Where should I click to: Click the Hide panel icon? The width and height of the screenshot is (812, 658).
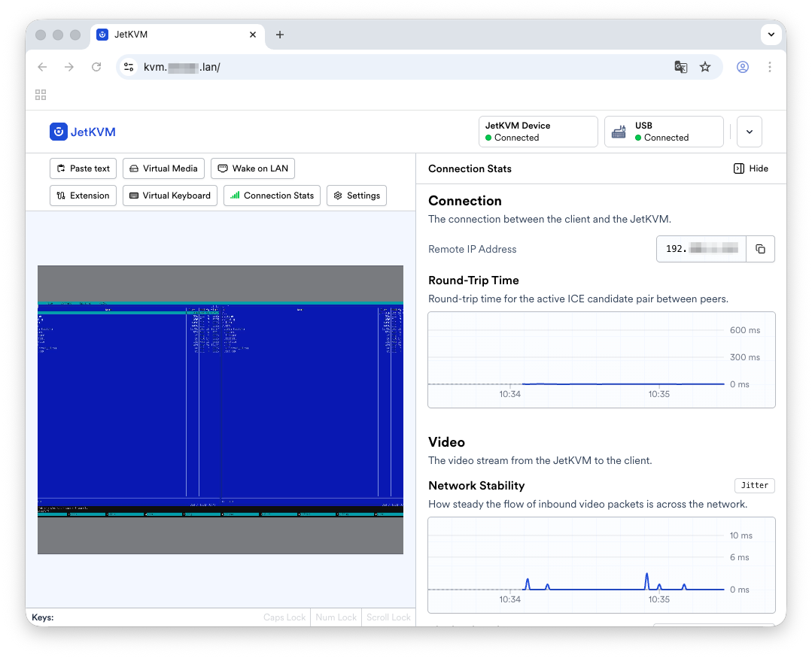(739, 168)
